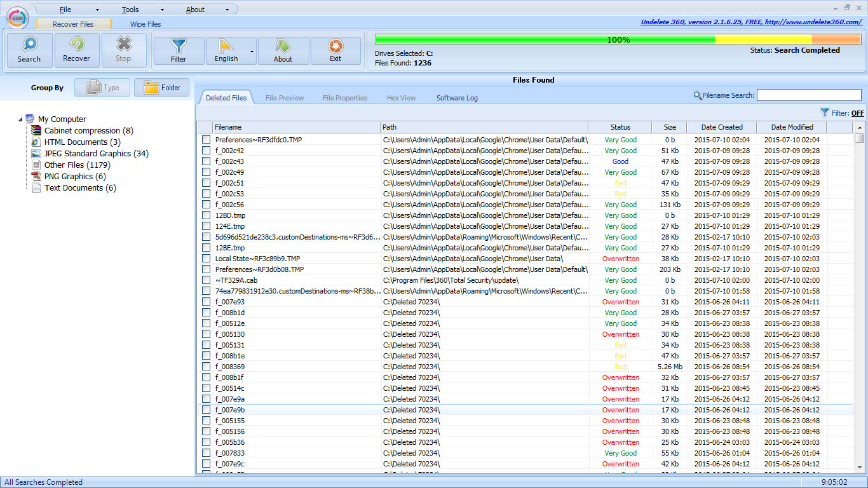Click into the Filename Search field
The image size is (868, 488).
[808, 95]
